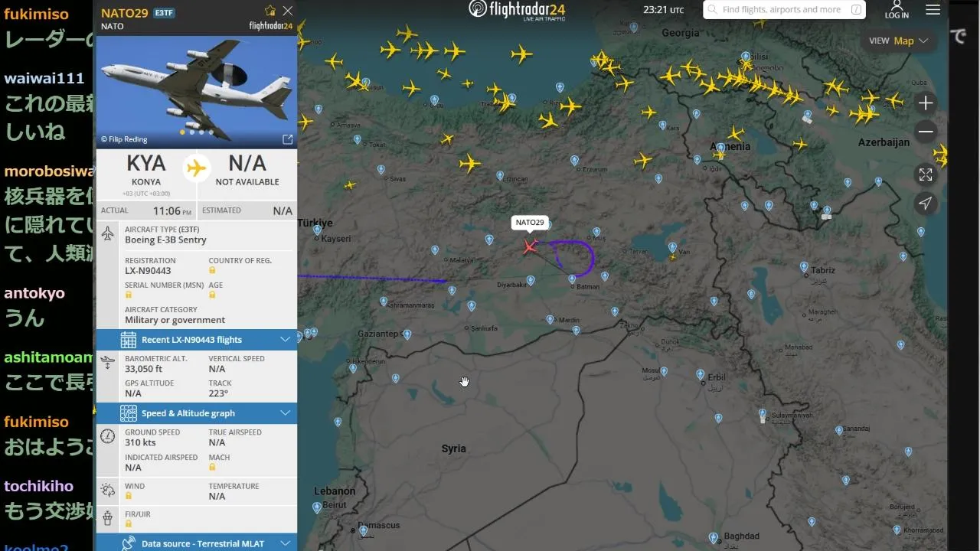Expand Speed & Altitude graph section

click(x=197, y=413)
